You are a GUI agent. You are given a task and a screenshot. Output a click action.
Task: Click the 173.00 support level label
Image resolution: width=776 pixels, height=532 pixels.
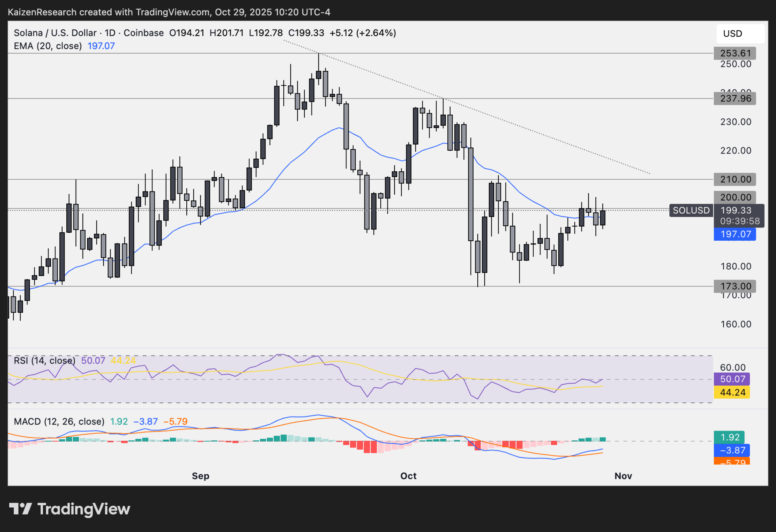[735, 286]
